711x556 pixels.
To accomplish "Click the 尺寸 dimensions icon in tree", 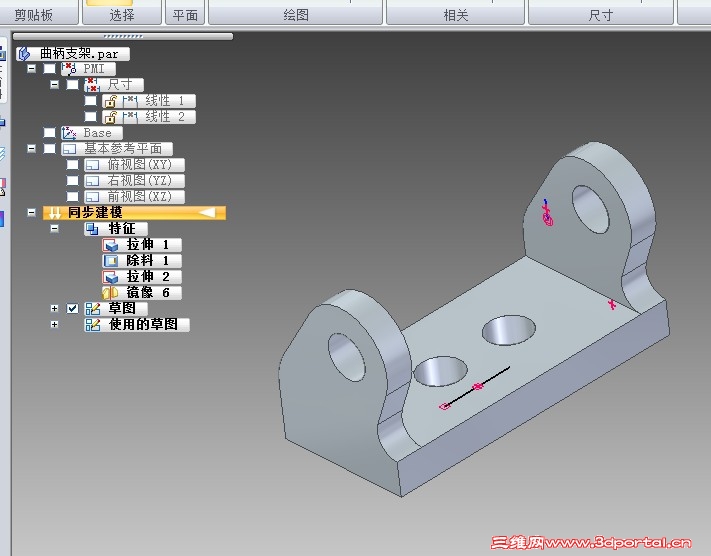I will [x=92, y=85].
